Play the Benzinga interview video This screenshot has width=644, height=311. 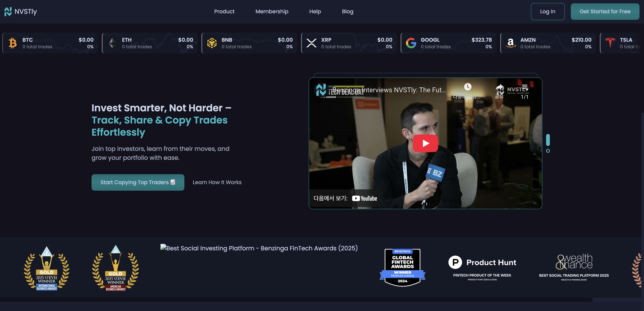point(425,143)
